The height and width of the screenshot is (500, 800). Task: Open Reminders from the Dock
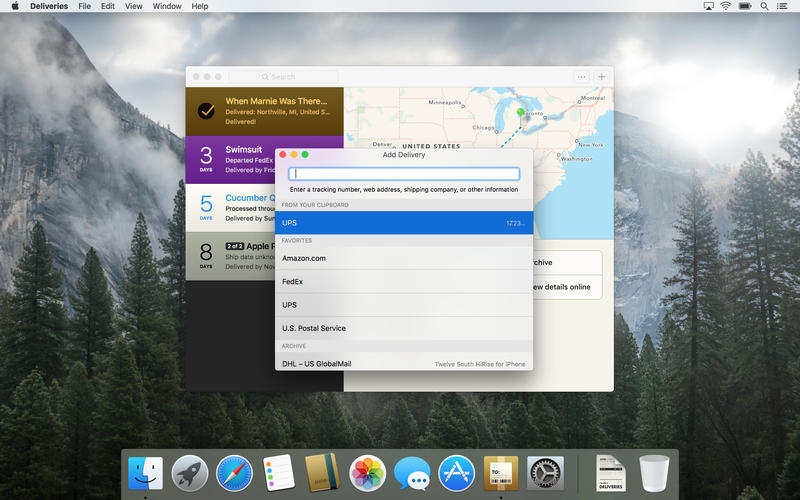[x=279, y=473]
